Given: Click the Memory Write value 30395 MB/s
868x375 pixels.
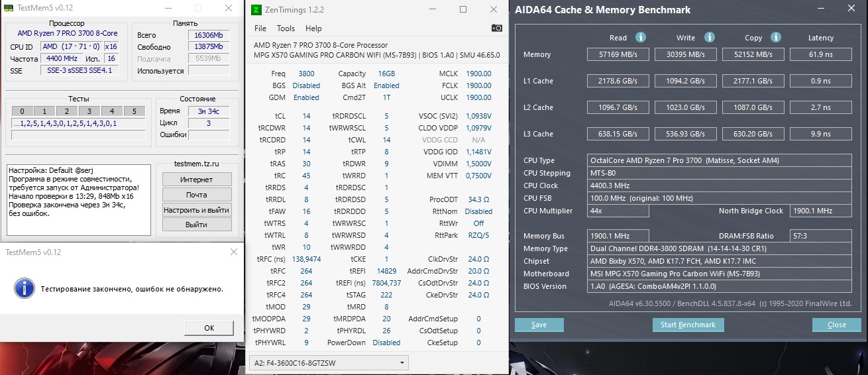Looking at the screenshot, I should (x=686, y=54).
